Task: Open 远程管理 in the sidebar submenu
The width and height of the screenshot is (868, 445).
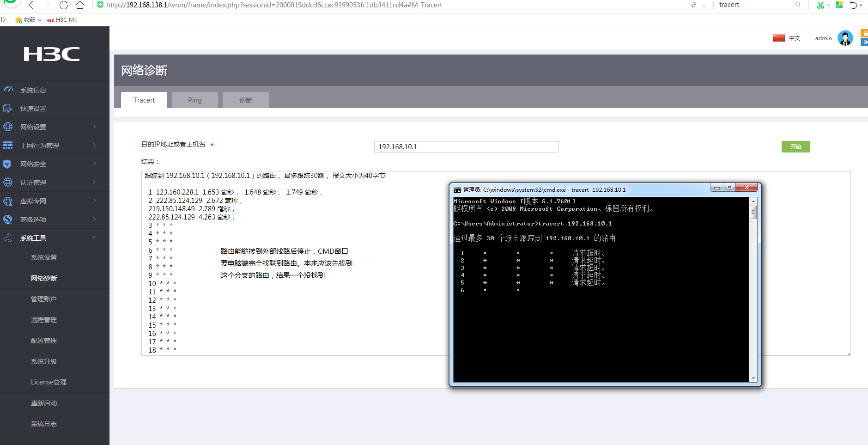Action: coord(44,320)
